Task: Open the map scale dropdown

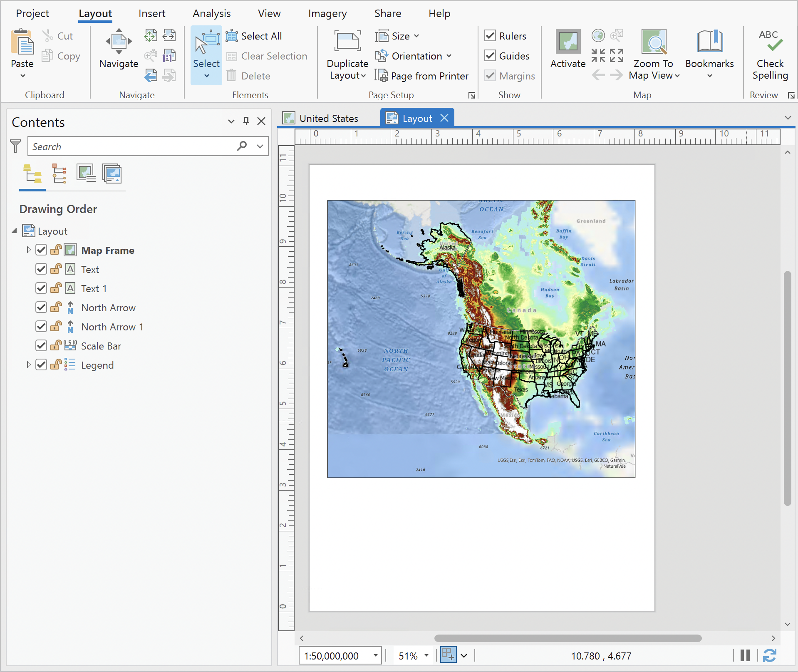Action: 375,656
